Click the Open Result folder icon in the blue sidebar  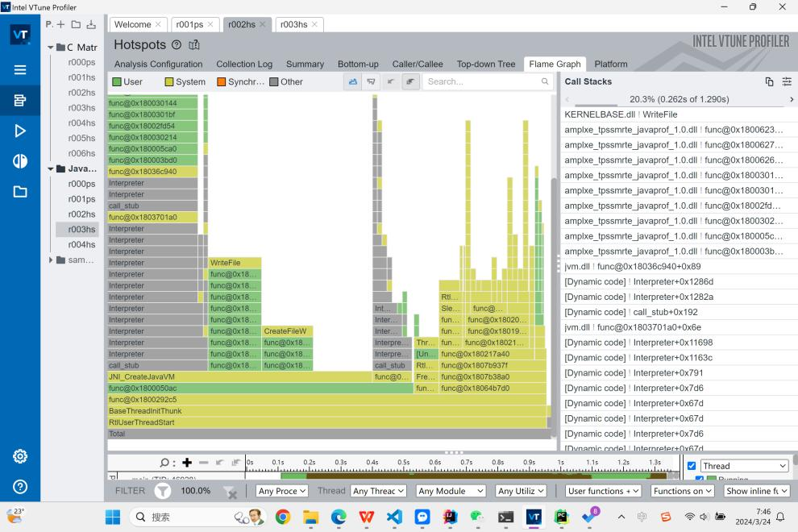tap(20, 192)
